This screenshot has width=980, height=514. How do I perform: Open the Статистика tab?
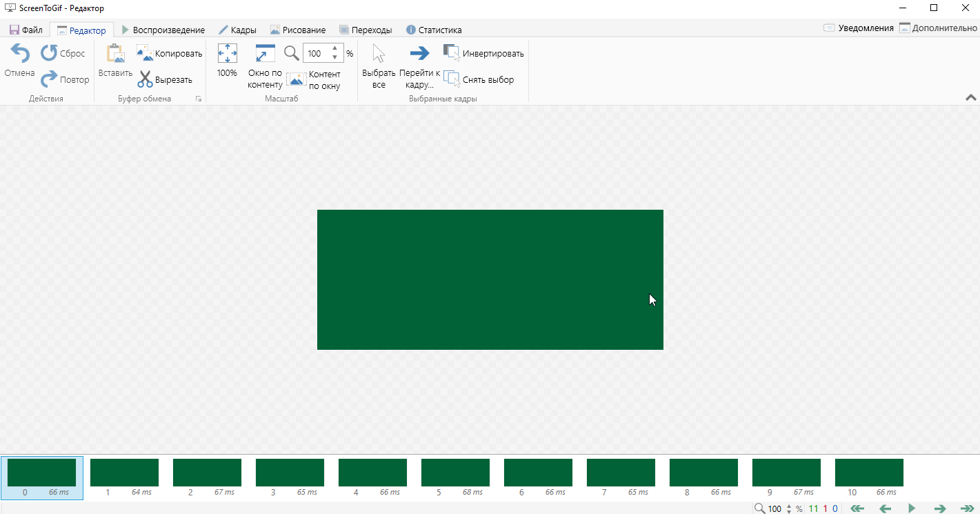tap(434, 30)
